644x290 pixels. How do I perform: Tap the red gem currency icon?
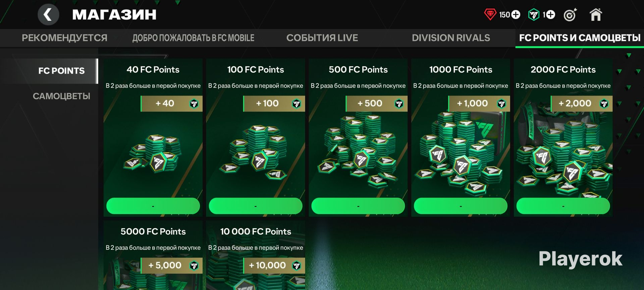(490, 14)
